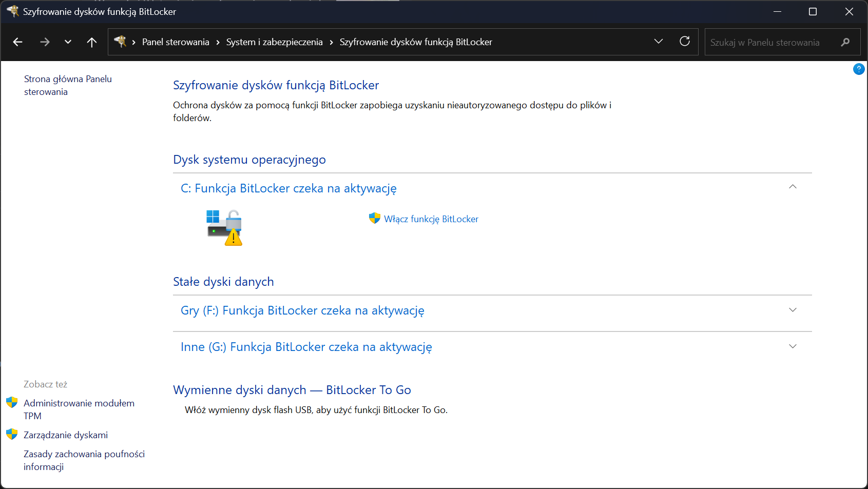Click 'Wymienne dyski danych — BitLocker To Go' heading
Image resolution: width=868 pixels, height=489 pixels.
(292, 390)
